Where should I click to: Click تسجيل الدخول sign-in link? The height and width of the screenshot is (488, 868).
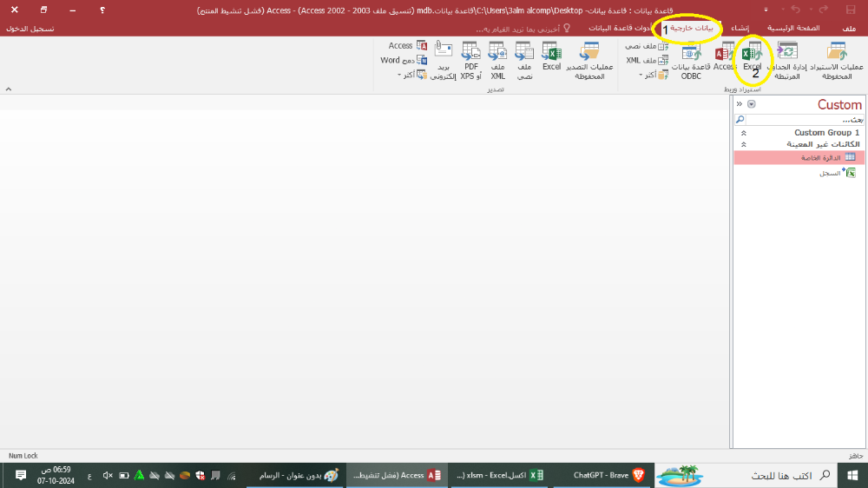(x=30, y=29)
